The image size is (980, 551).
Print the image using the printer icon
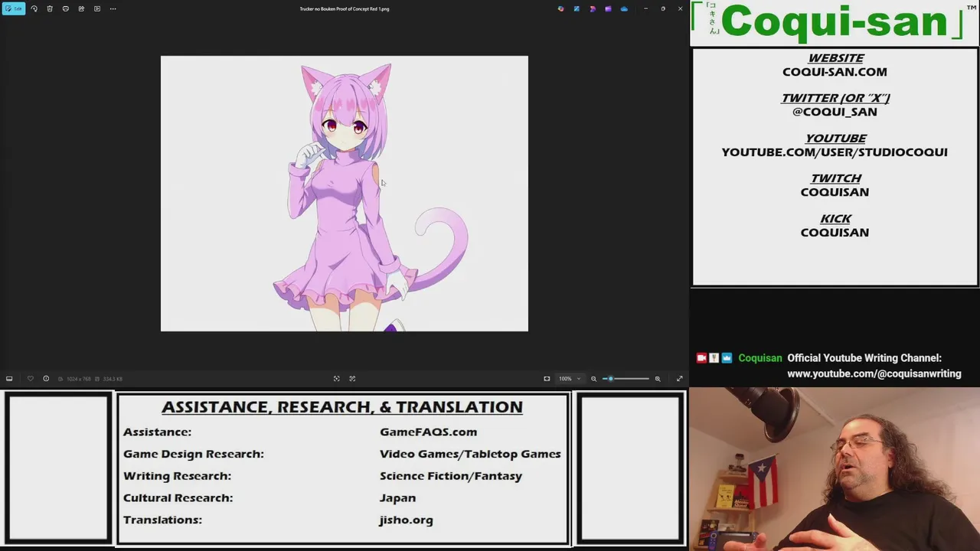pos(66,8)
